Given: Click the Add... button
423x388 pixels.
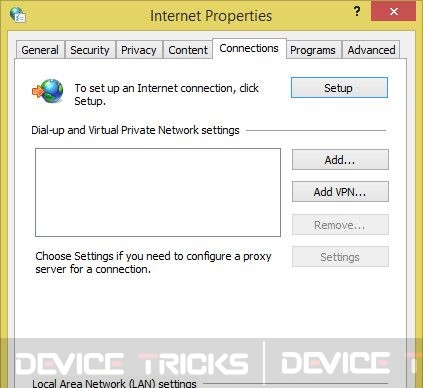Looking at the screenshot, I should (x=340, y=160).
